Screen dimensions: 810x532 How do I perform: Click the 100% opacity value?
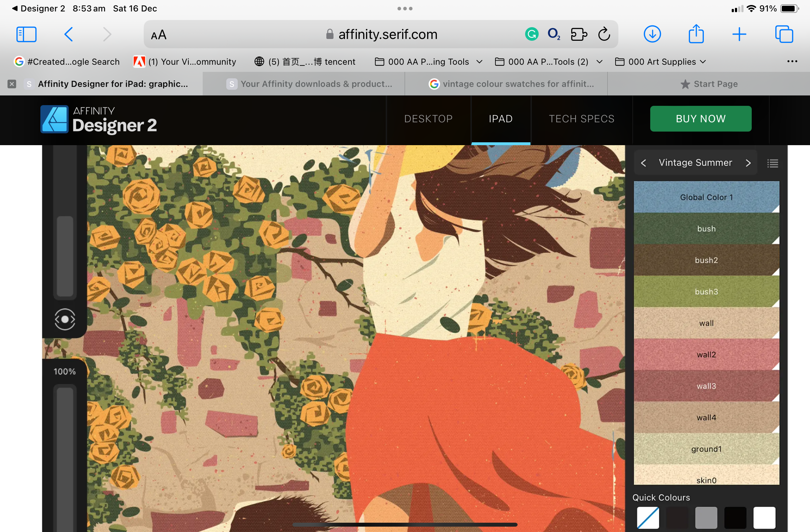[x=65, y=371]
